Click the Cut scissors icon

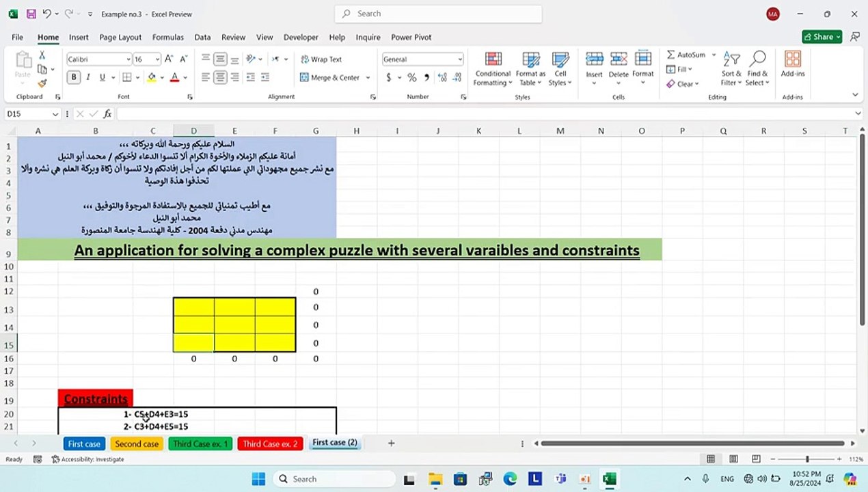pyautogui.click(x=42, y=55)
